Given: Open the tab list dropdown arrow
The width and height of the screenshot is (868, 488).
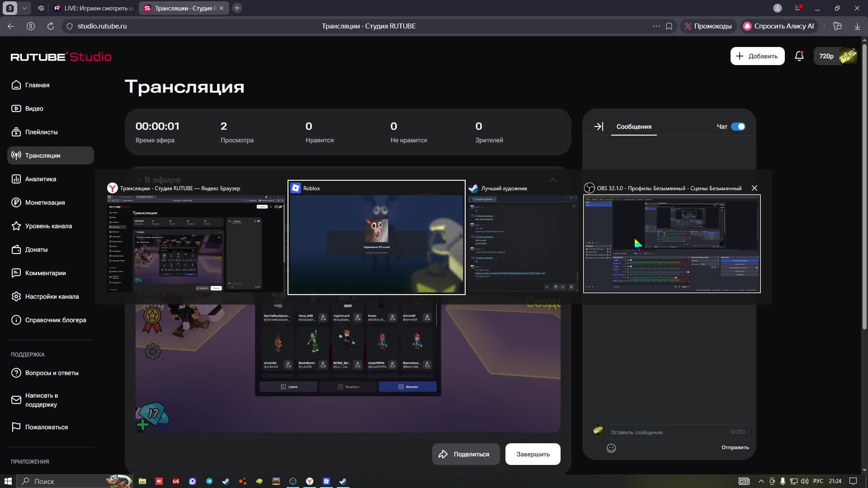Looking at the screenshot, I should pos(24,8).
